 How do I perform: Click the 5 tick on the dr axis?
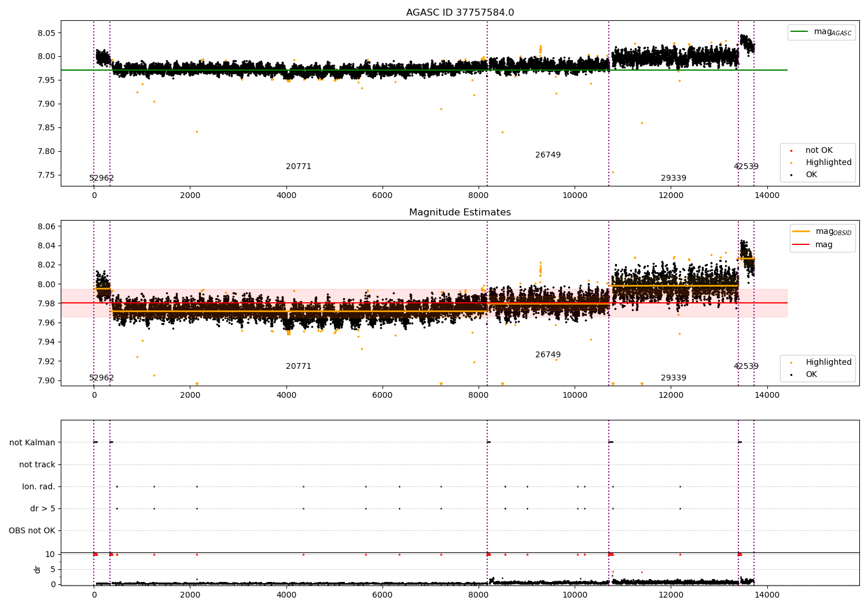pos(53,569)
